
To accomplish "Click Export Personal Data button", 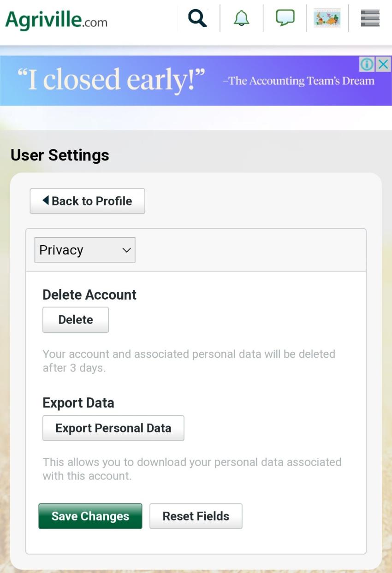I will [x=113, y=428].
